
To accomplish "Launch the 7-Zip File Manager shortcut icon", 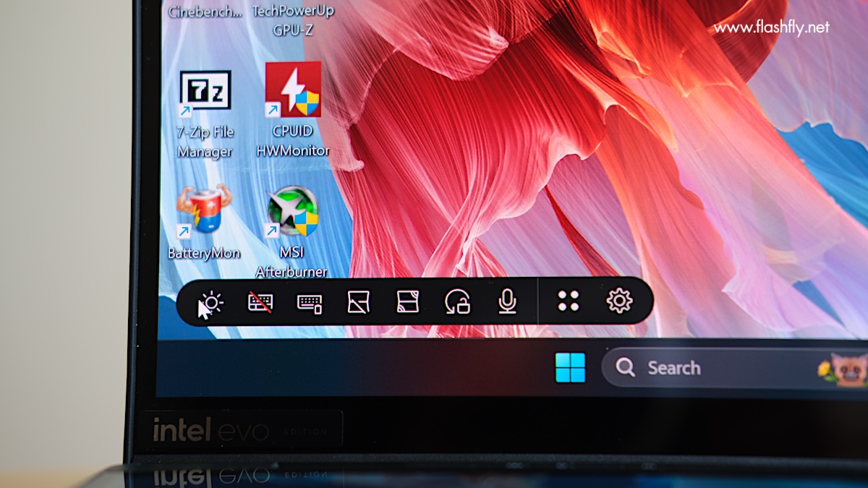I will click(x=205, y=94).
